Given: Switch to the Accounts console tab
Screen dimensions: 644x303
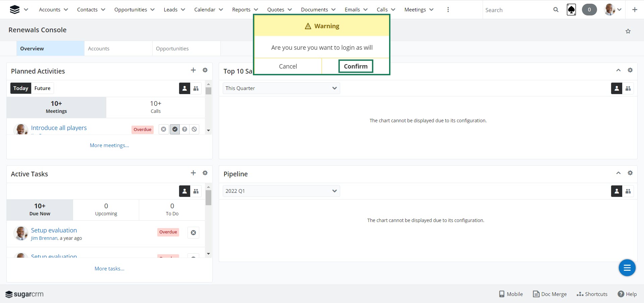Looking at the screenshot, I should tap(118, 48).
